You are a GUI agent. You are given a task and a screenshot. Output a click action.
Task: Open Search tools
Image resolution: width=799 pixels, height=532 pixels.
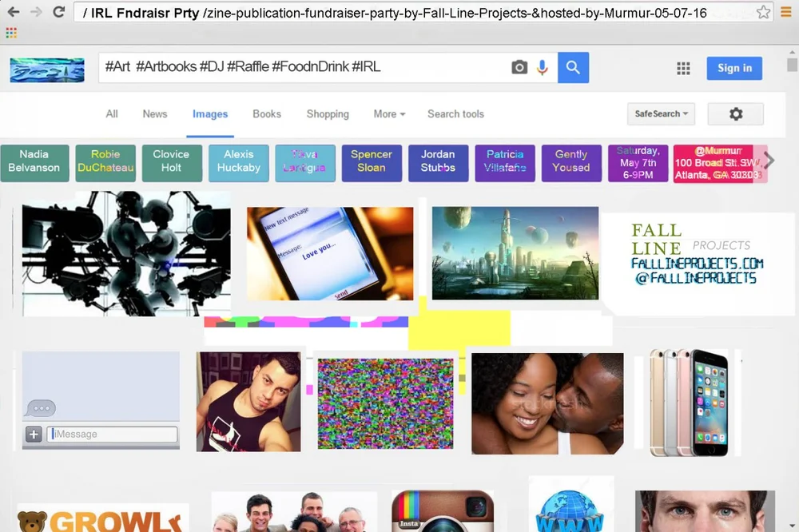(455, 114)
